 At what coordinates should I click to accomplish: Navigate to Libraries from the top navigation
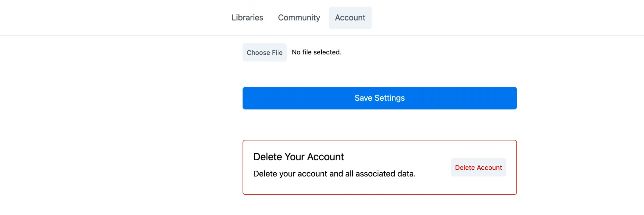pyautogui.click(x=247, y=17)
